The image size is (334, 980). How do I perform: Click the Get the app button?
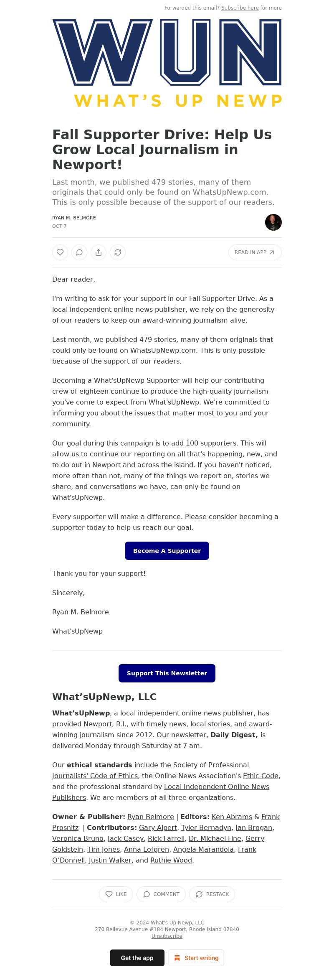(x=137, y=958)
